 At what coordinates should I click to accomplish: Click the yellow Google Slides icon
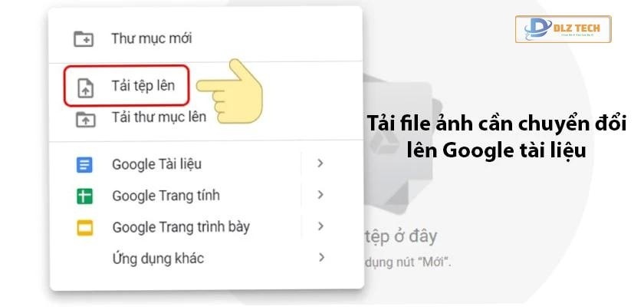[85, 228]
